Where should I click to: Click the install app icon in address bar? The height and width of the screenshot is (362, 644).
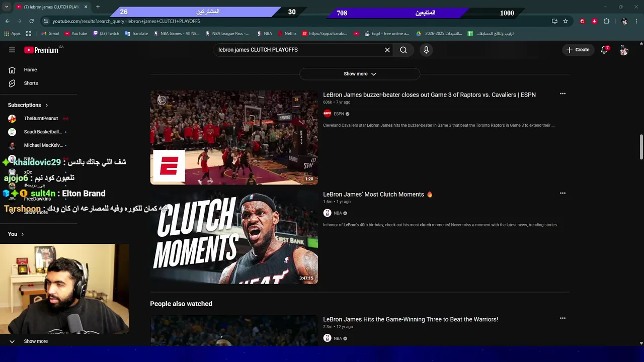554,21
